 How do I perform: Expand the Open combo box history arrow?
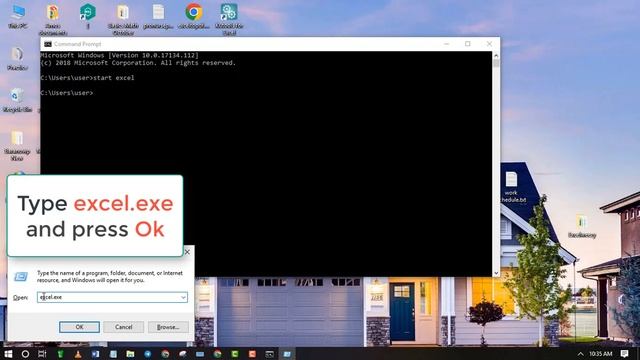coord(183,297)
